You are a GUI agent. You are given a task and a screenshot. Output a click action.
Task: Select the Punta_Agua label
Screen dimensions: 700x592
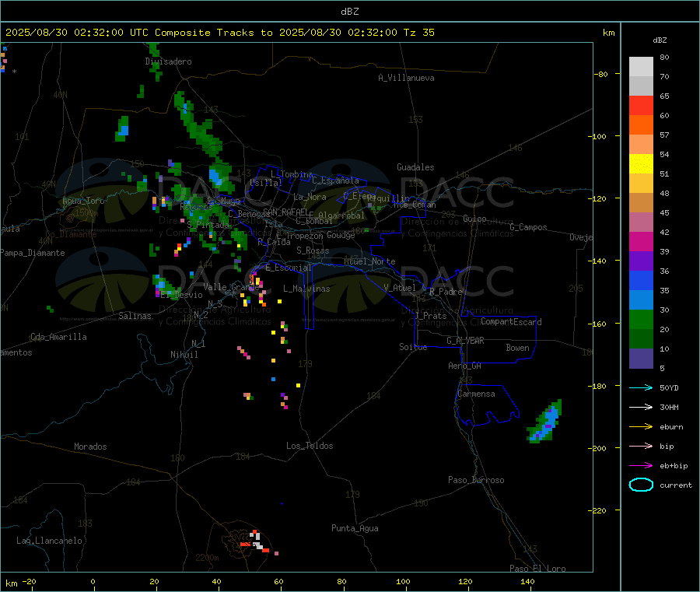[355, 528]
